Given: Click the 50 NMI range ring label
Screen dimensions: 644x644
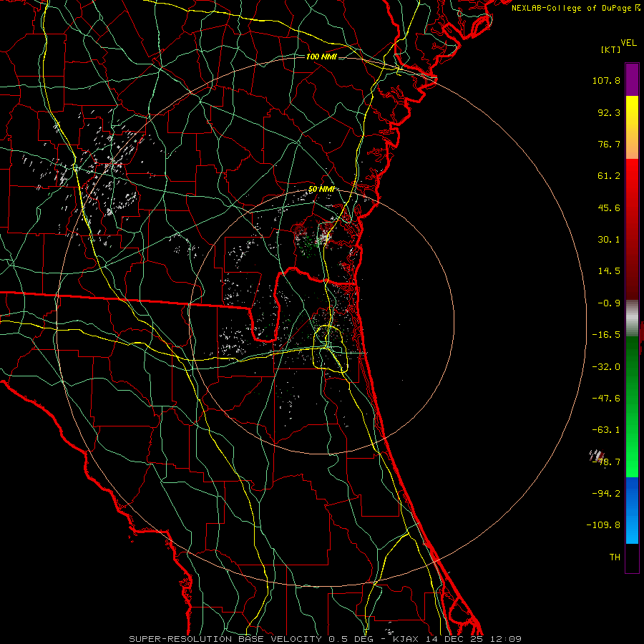Looking at the screenshot, I should (321, 190).
